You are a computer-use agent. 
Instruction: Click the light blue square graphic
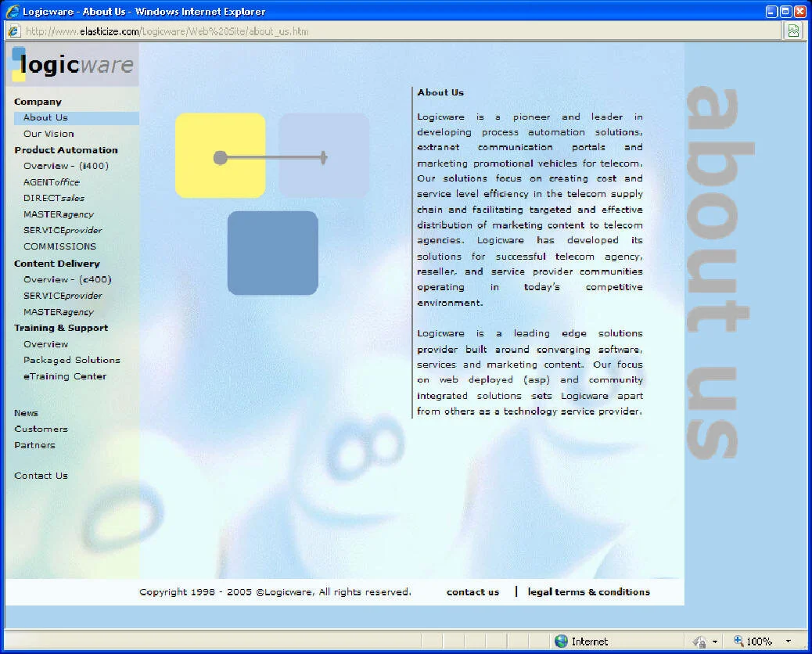324,156
